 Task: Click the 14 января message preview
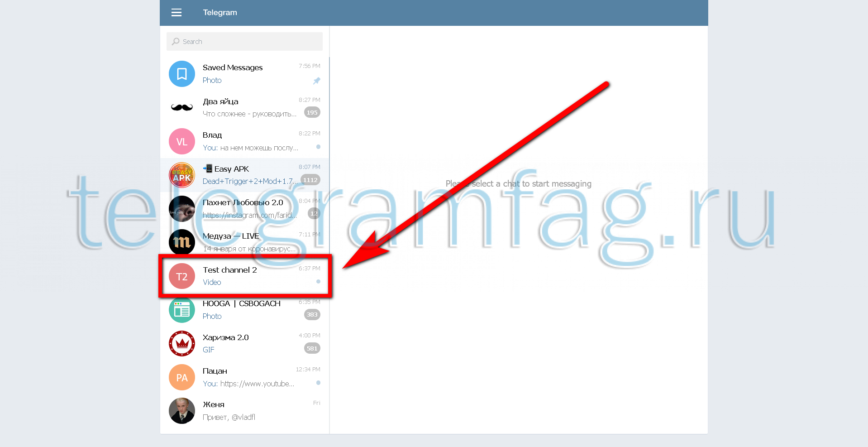click(249, 249)
